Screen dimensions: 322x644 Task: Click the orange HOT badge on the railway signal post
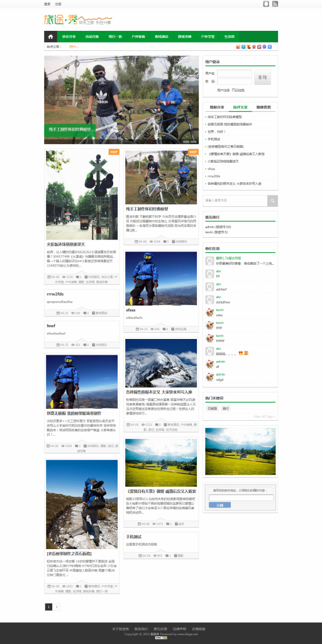point(114,152)
